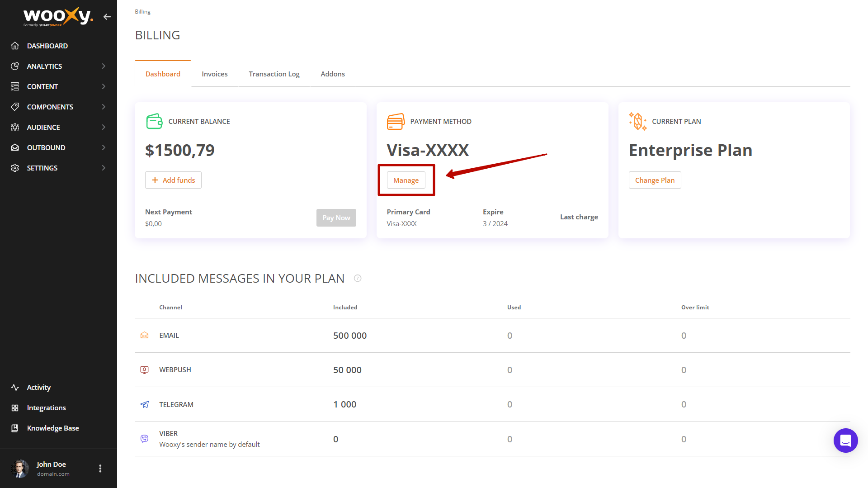Select the Audience people icon
868x488 pixels.
(15, 127)
